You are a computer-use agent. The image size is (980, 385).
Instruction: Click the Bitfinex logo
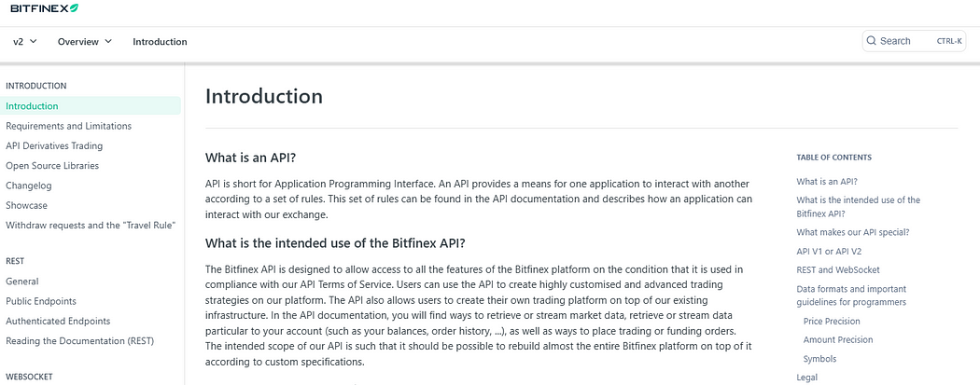[x=45, y=8]
